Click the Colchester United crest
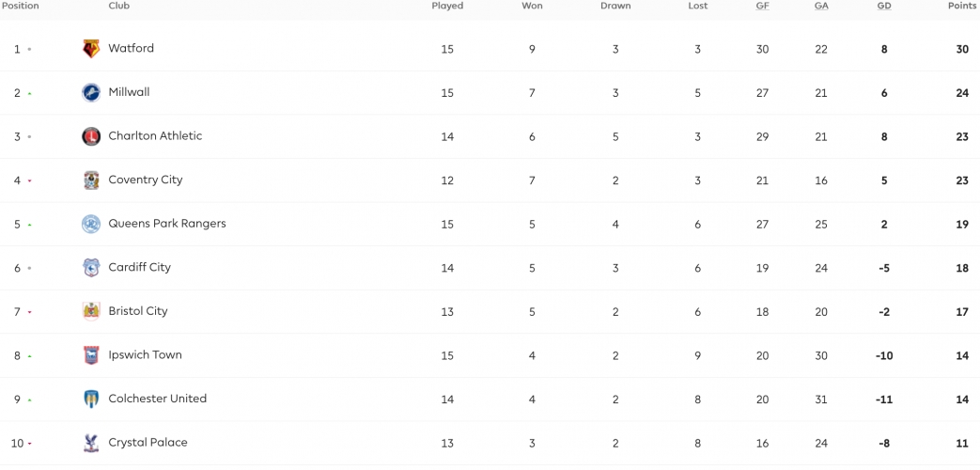Image resolution: width=980 pixels, height=470 pixels. coord(91,399)
